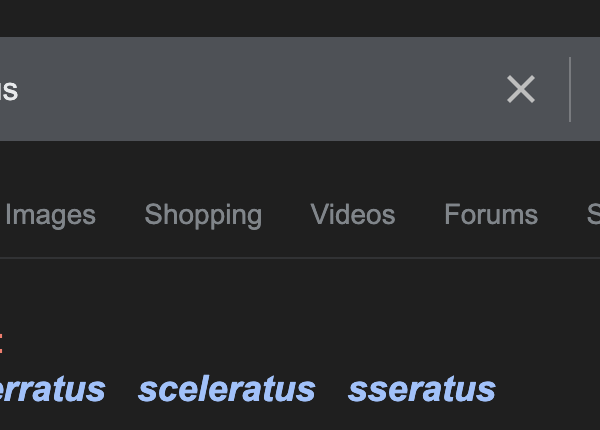Viewport: 600px width, 430px height.
Task: Click the "sceleratus" suggestion link
Action: click(x=227, y=389)
